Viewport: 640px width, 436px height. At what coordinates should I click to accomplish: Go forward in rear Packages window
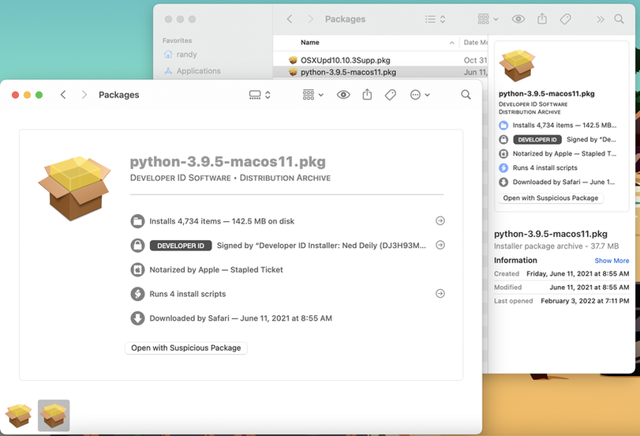click(310, 19)
